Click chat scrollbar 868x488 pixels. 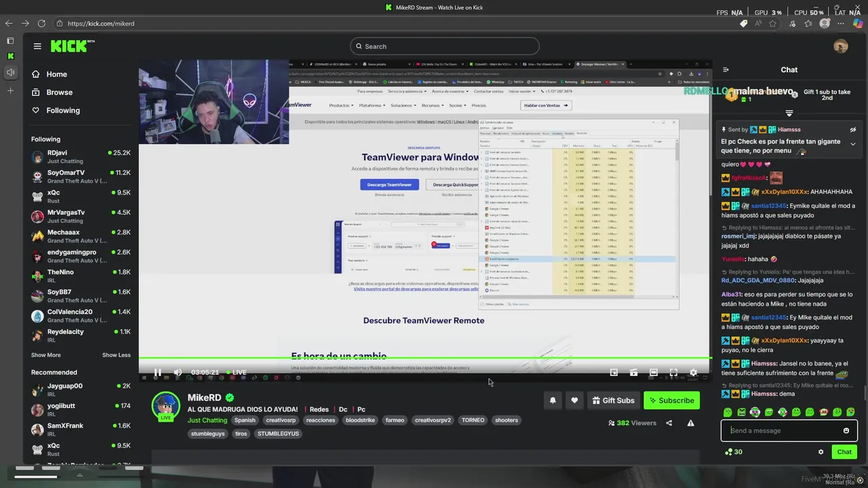pos(865,392)
